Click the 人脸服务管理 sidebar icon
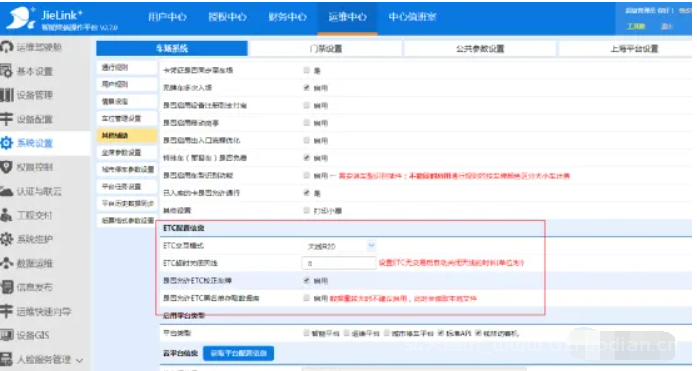Screen dimensions: 697x371 point(6,359)
